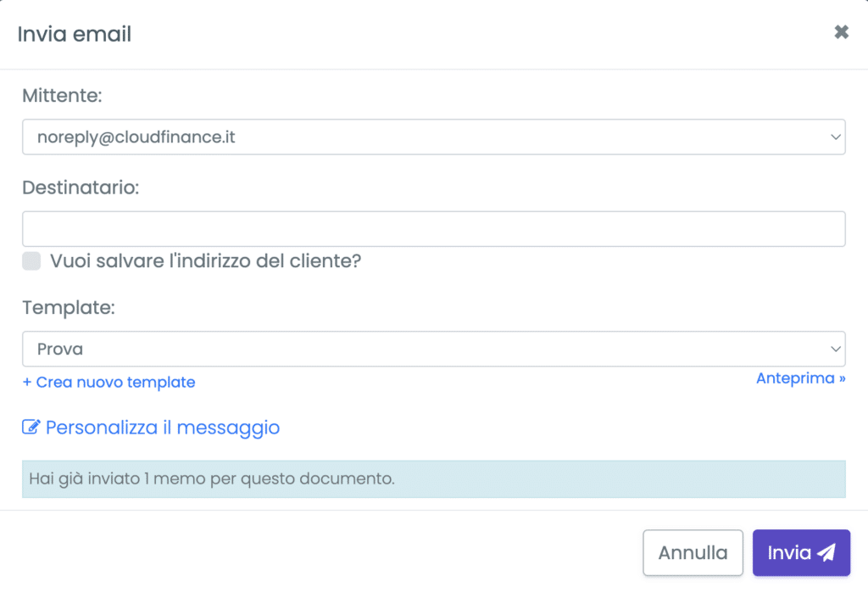The image size is (868, 593).
Task: Click the Template field label
Action: pyautogui.click(x=68, y=308)
